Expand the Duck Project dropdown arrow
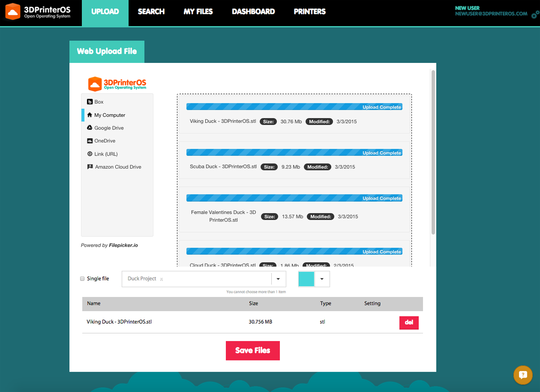This screenshot has width=540, height=392. [278, 279]
